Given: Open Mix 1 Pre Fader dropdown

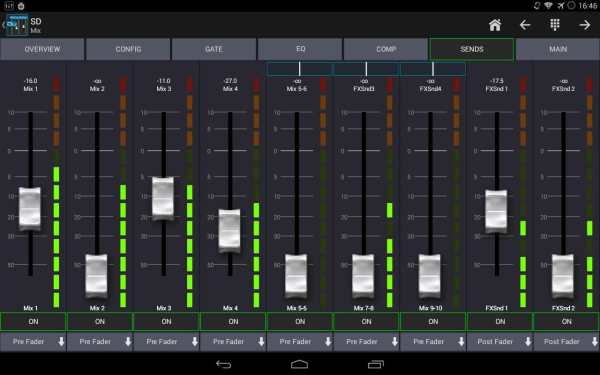Looking at the screenshot, I should tap(33, 342).
